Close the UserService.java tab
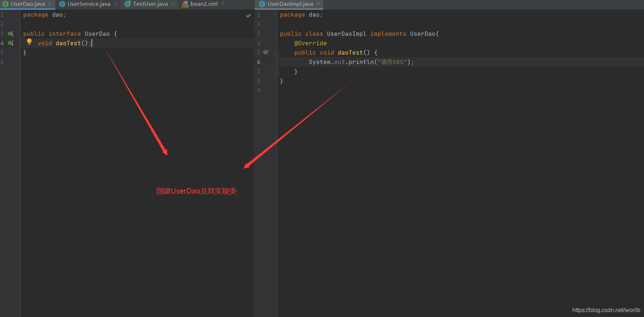The height and width of the screenshot is (317, 644). click(x=116, y=4)
